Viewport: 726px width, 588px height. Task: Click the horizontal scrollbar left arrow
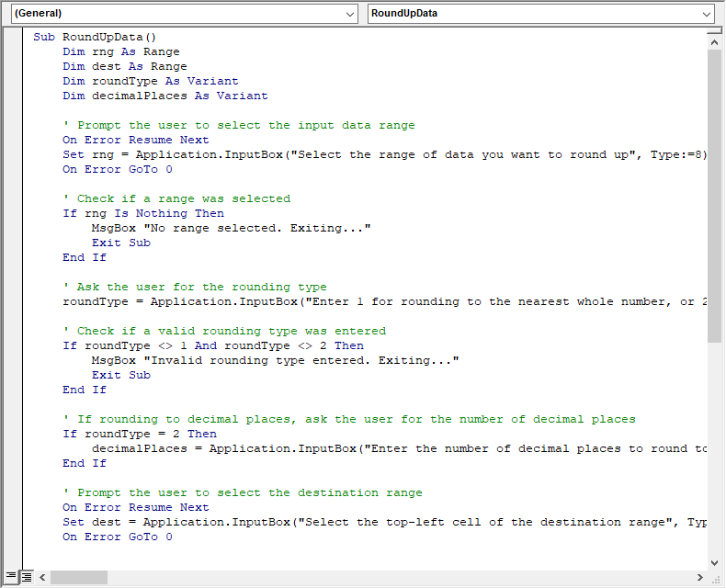click(x=42, y=577)
